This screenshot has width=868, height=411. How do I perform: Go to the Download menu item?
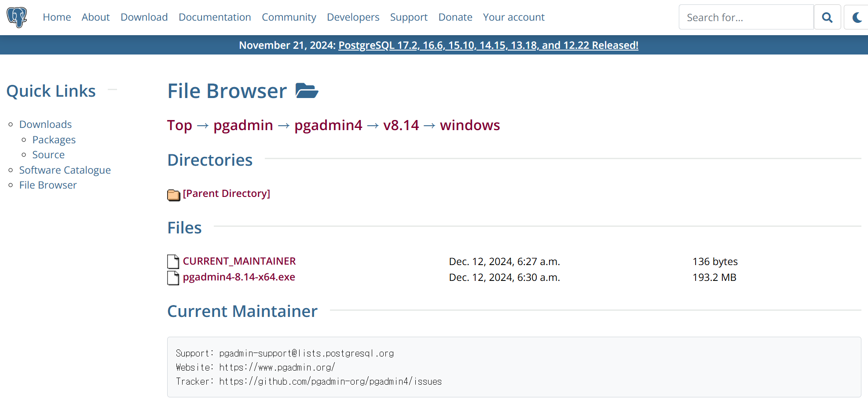(x=144, y=17)
